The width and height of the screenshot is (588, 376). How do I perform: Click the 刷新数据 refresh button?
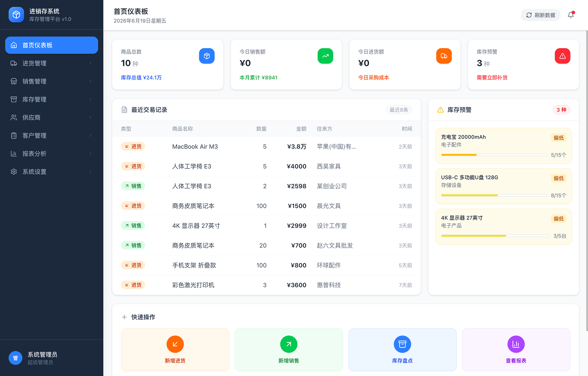click(x=541, y=15)
